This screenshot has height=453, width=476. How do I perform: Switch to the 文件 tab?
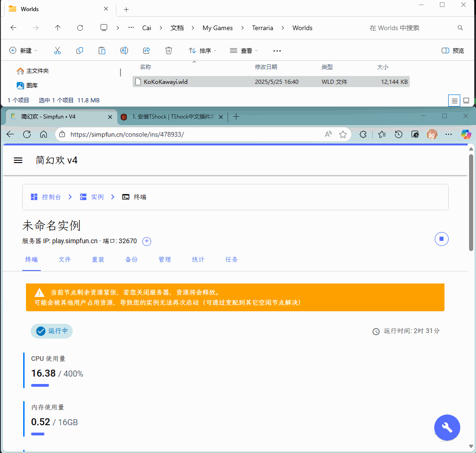tap(65, 260)
